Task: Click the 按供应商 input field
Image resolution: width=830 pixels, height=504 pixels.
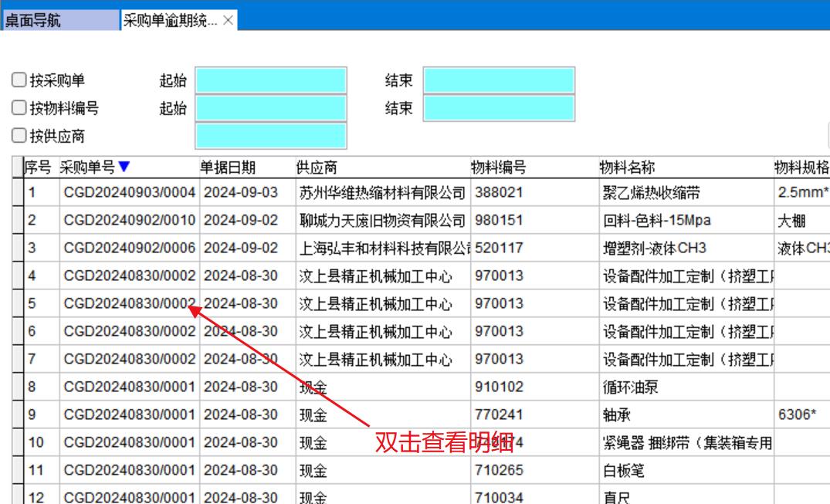Action: click(x=270, y=137)
